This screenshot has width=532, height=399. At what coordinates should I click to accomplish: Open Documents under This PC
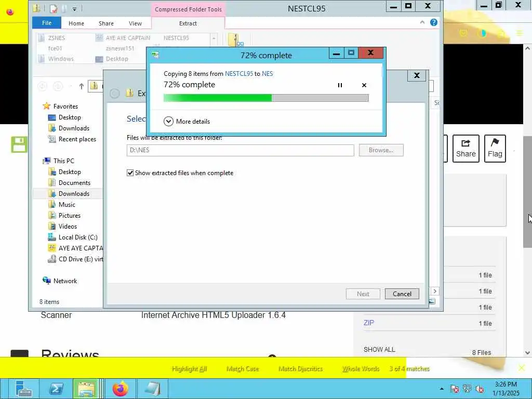(74, 183)
